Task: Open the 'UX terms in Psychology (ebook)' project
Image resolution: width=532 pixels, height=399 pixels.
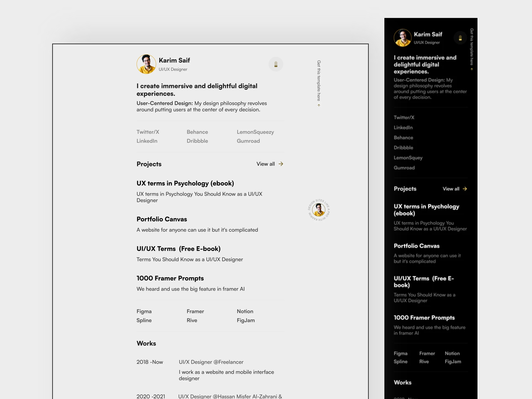Action: tap(185, 183)
